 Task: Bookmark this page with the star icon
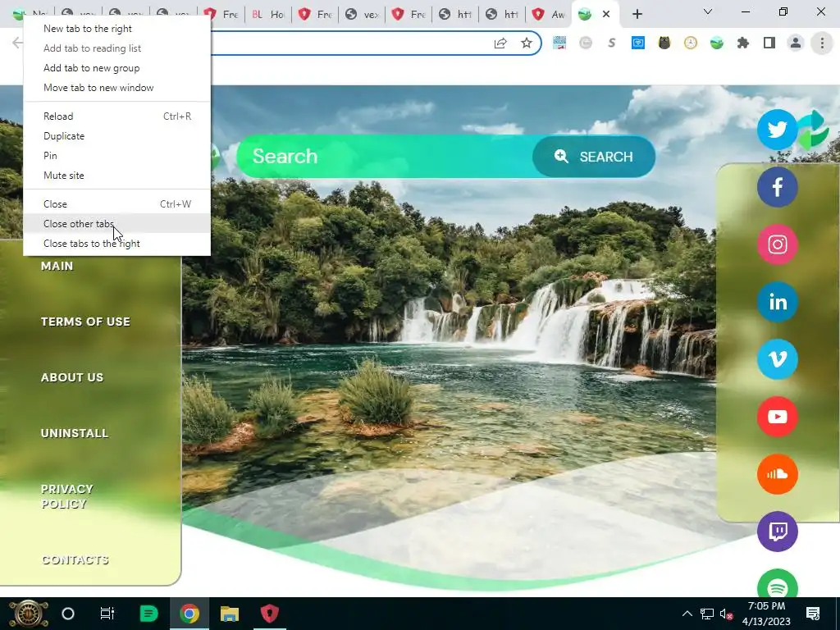527,43
